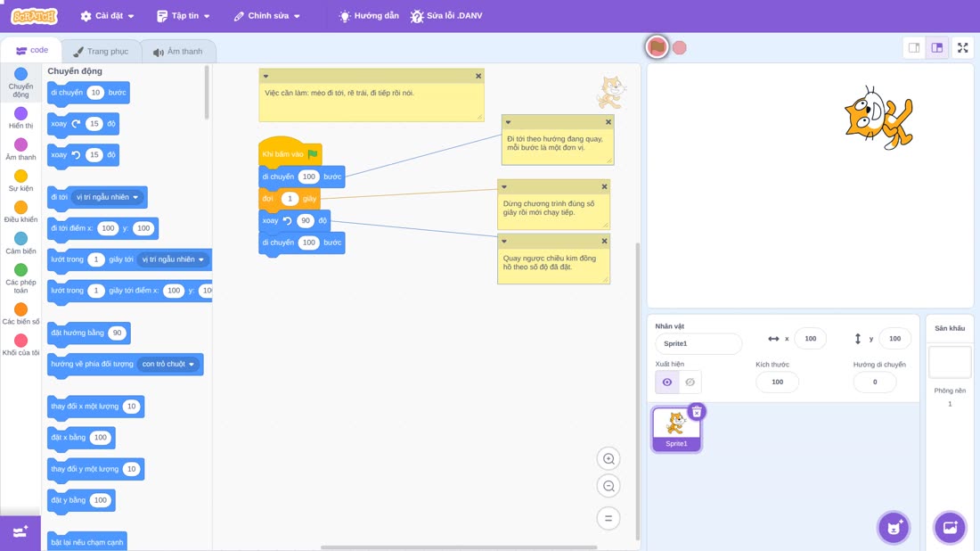The height and width of the screenshot is (551, 980).
Task: Open the Chỉnh sửa menu
Action: (x=267, y=16)
